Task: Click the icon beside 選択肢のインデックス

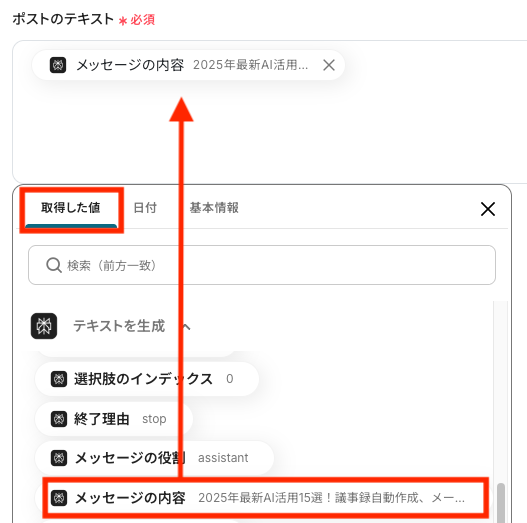Action: tap(59, 379)
